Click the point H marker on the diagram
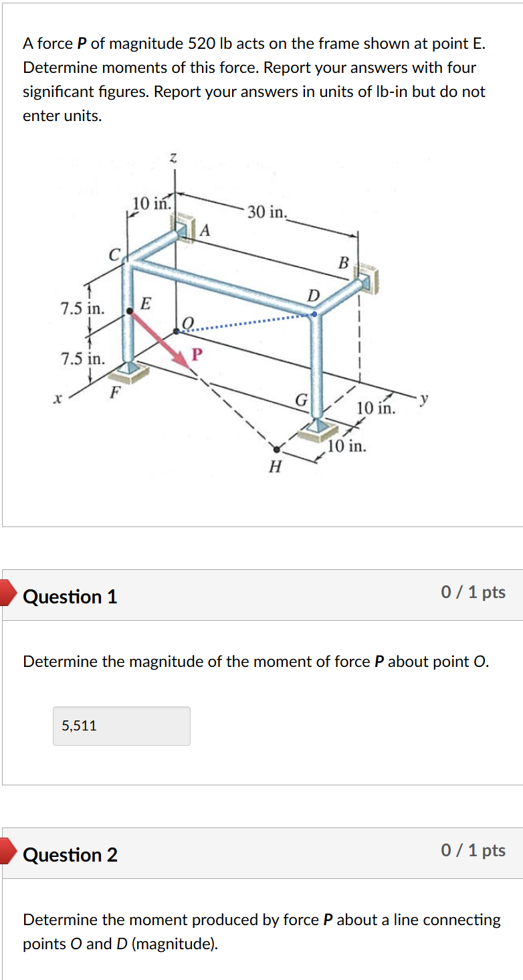 [x=276, y=448]
